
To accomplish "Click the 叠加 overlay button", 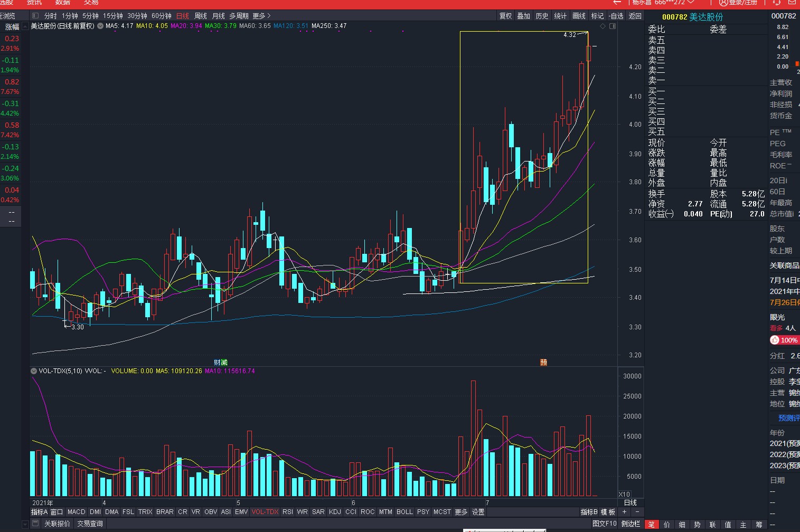I will (523, 16).
